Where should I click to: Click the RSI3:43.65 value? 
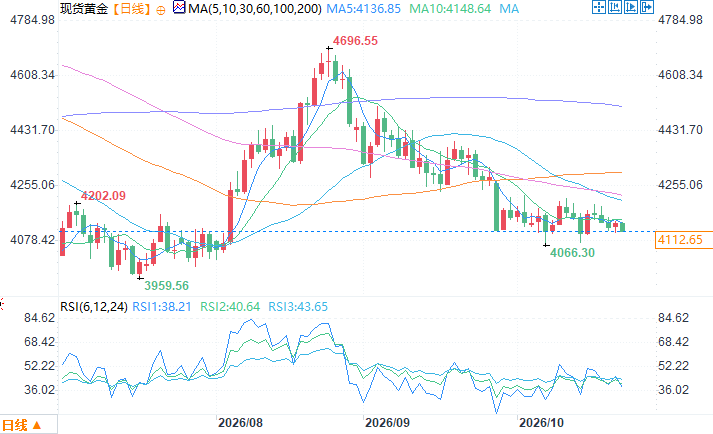click(298, 307)
